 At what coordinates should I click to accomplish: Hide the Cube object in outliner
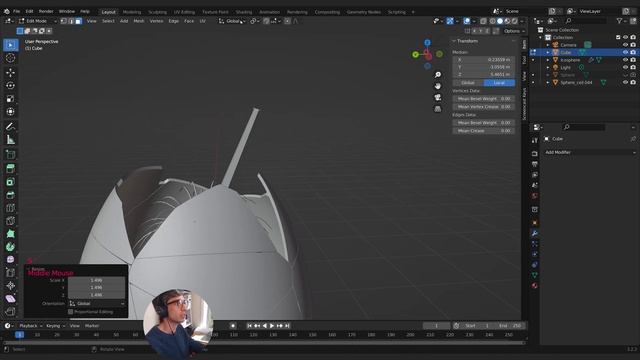(625, 52)
